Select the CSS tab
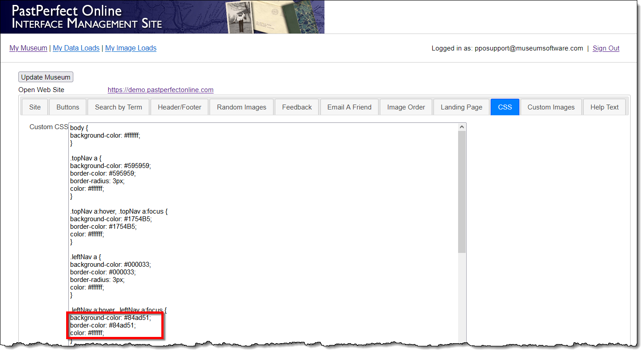This screenshot has width=644, height=353. (x=505, y=107)
